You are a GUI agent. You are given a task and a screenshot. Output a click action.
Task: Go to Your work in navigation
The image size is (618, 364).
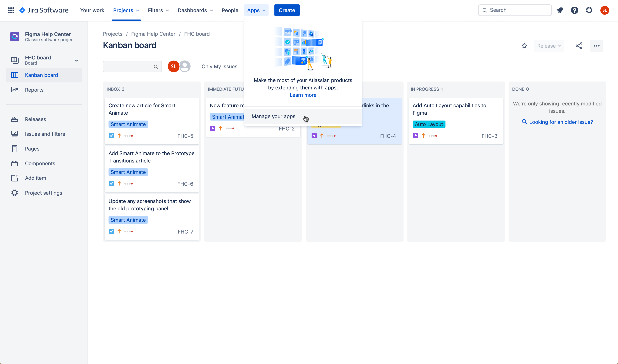[x=92, y=10]
